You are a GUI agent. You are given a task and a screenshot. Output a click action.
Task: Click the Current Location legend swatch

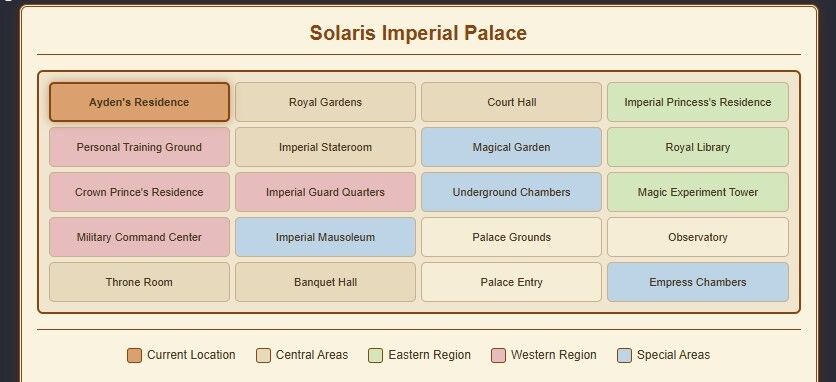click(134, 355)
